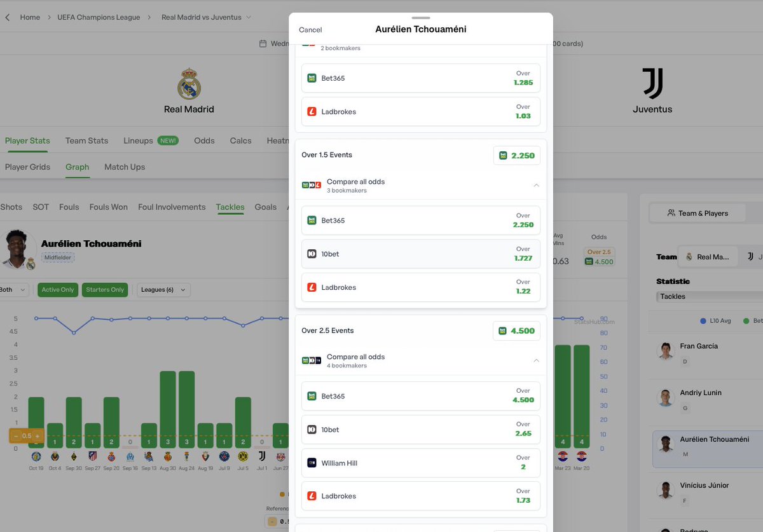The image size is (763, 532).
Task: Click the Aug 30 match bar in graph
Action: (168, 409)
